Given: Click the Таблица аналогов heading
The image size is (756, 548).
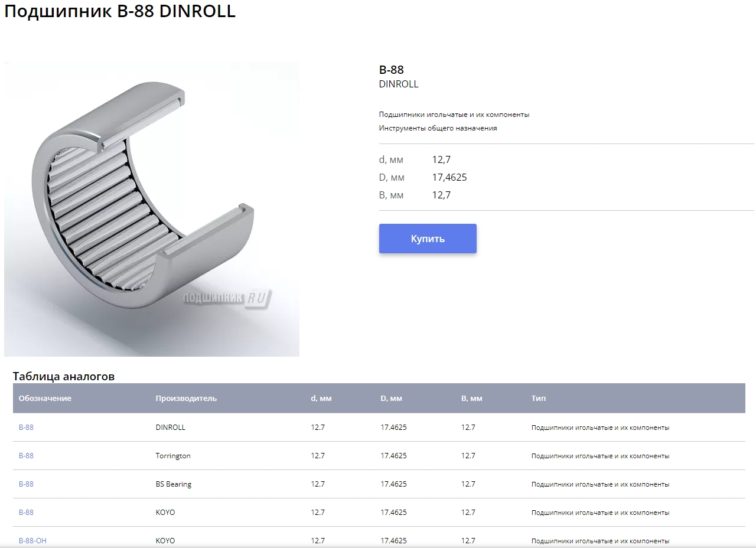Looking at the screenshot, I should coord(64,376).
